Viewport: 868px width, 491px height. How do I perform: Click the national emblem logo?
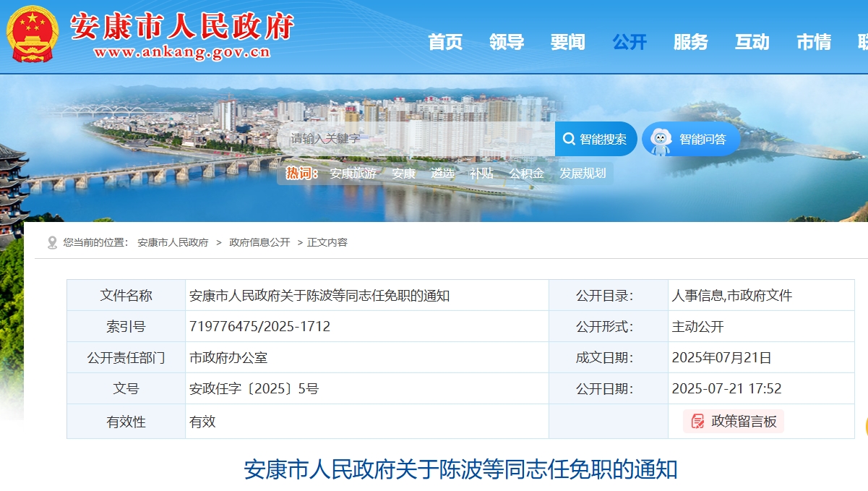click(x=33, y=34)
